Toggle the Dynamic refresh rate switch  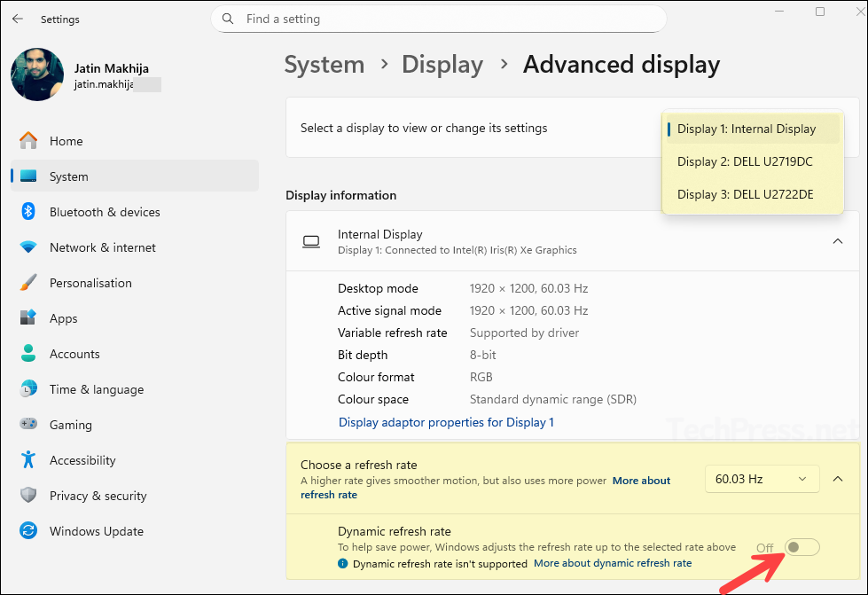point(802,547)
